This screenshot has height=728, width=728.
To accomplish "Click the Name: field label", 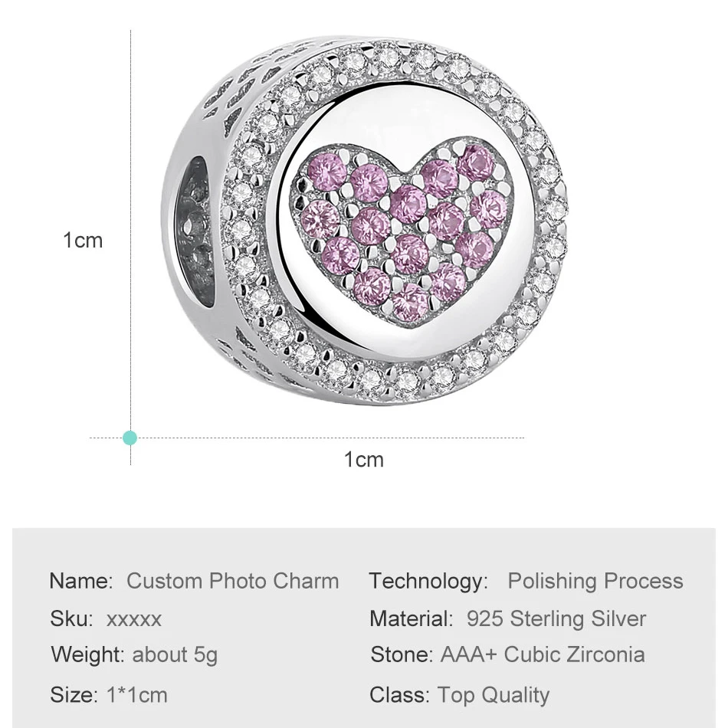I will click(x=81, y=581).
